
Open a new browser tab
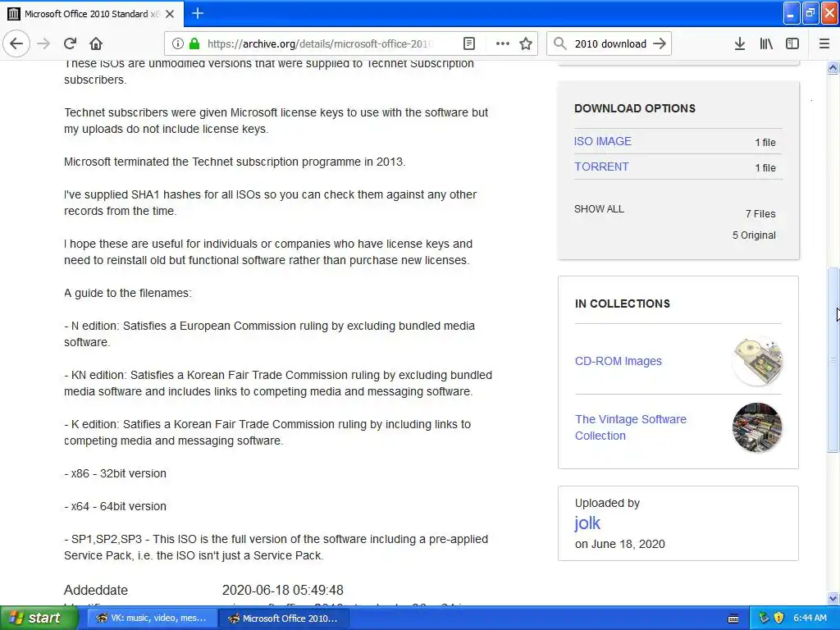coord(198,13)
